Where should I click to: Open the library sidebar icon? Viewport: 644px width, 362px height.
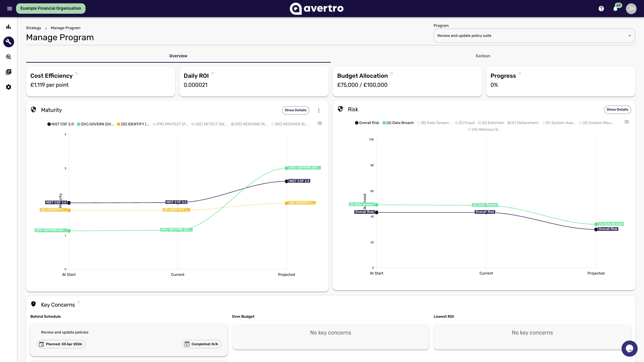point(9,72)
